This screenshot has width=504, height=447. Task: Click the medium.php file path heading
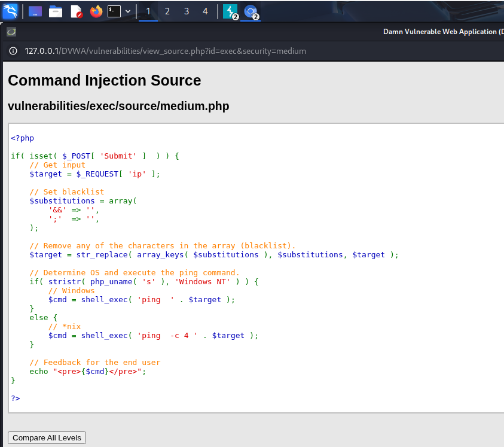(x=118, y=106)
